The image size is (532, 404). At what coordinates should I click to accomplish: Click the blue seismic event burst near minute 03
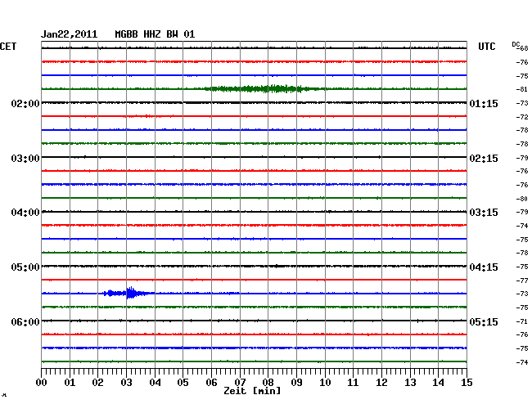point(129,293)
